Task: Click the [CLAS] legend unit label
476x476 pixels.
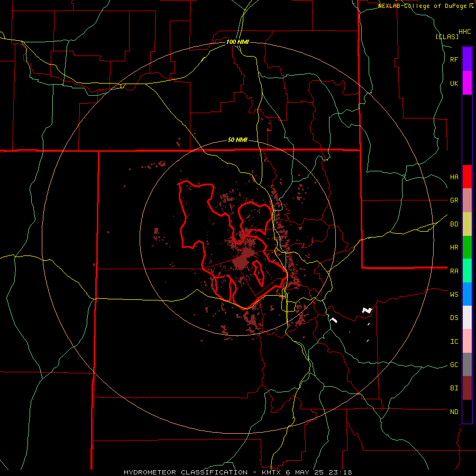Action: coord(447,36)
